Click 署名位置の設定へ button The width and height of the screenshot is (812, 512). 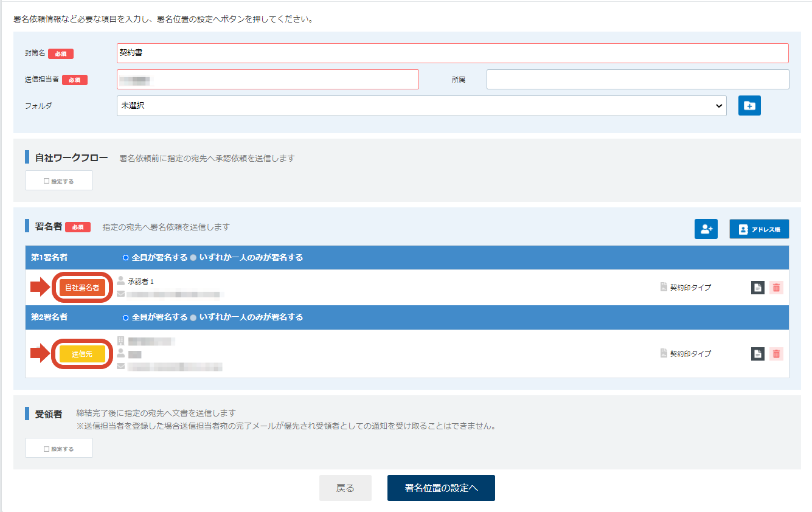441,488
